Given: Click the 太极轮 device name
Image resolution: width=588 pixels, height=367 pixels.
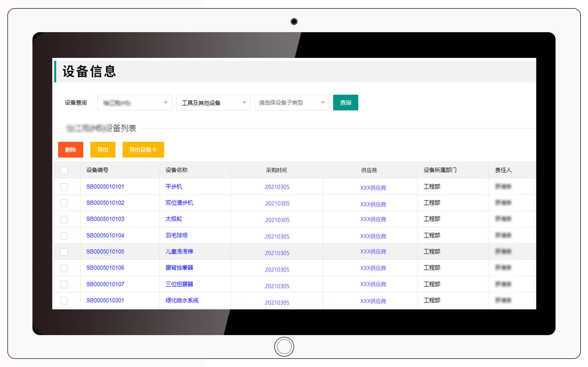Looking at the screenshot, I should click(x=174, y=219).
